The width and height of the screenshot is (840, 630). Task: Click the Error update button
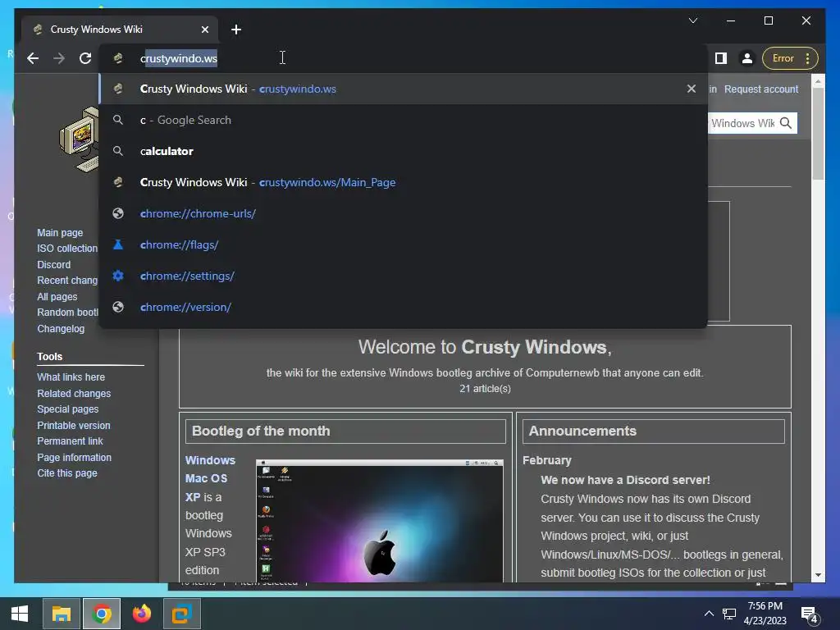(x=783, y=58)
